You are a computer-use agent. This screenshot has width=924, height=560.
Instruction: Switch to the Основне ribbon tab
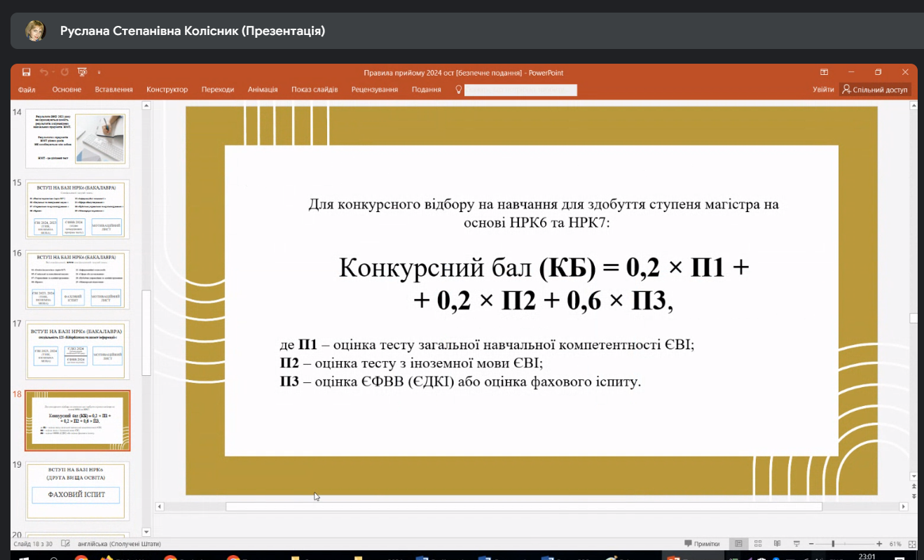pos(67,90)
